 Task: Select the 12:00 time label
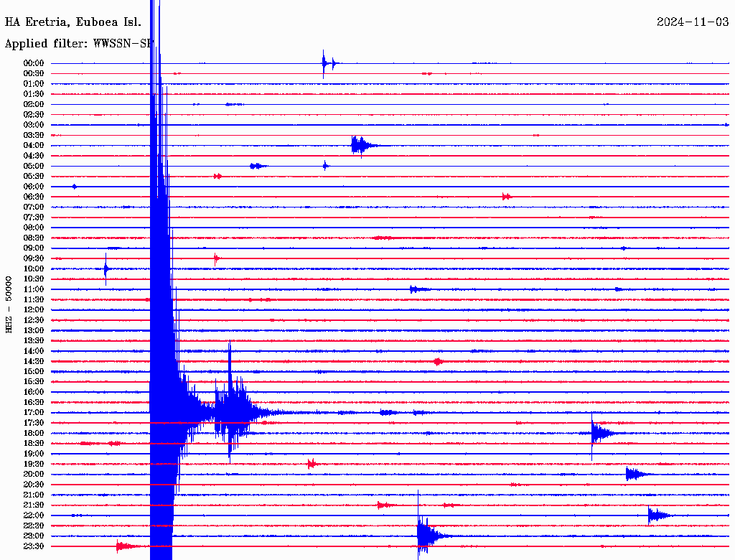click(x=34, y=310)
